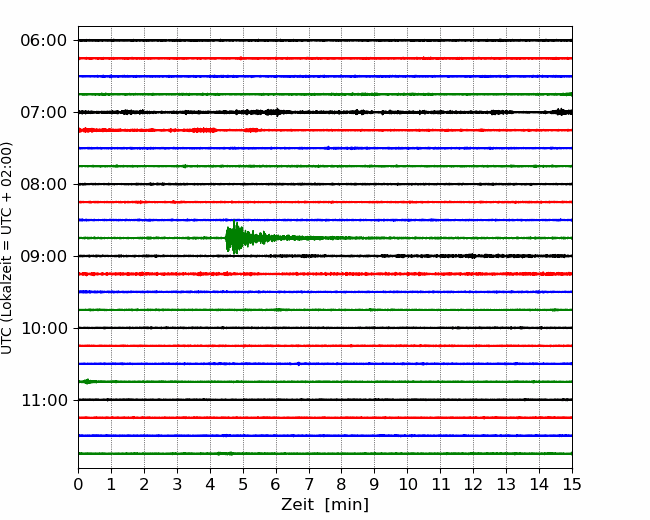Select the x-axis tick label 6
The image size is (650, 520).
point(276,484)
